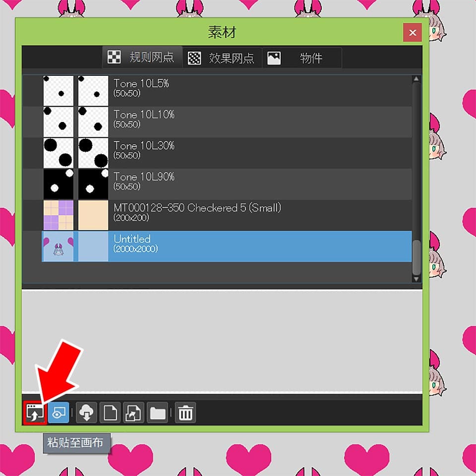Choose the Tone 10L30% material
476x476 pixels.
point(217,153)
